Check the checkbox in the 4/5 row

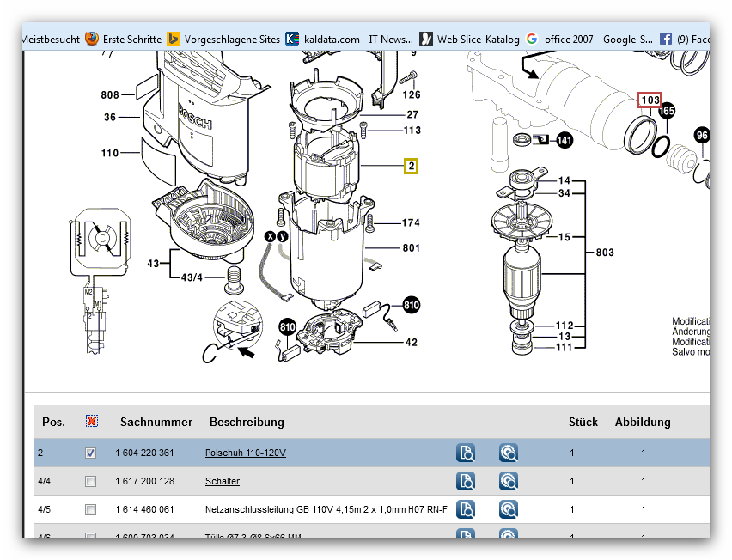(90, 509)
